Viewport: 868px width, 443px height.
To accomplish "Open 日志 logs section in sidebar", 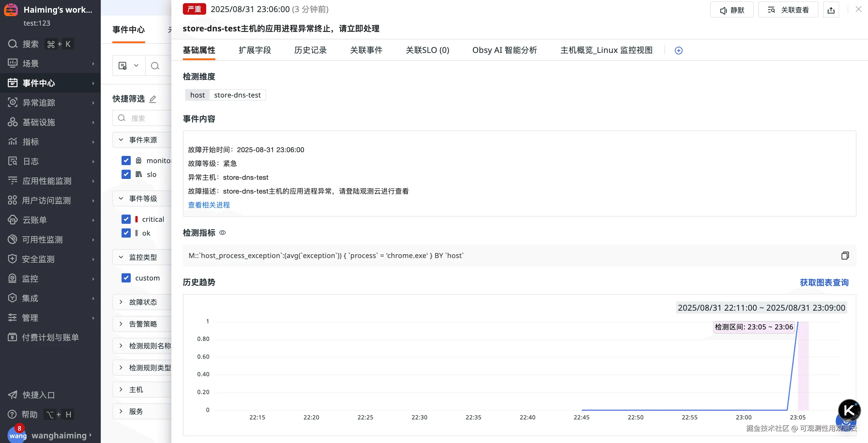I will (x=30, y=161).
